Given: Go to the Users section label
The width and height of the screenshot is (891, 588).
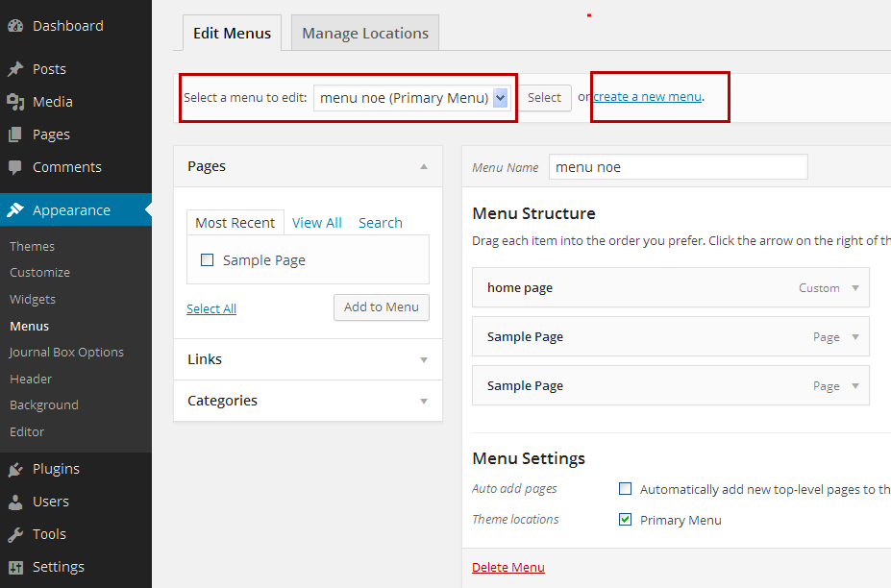Looking at the screenshot, I should click(x=51, y=502).
